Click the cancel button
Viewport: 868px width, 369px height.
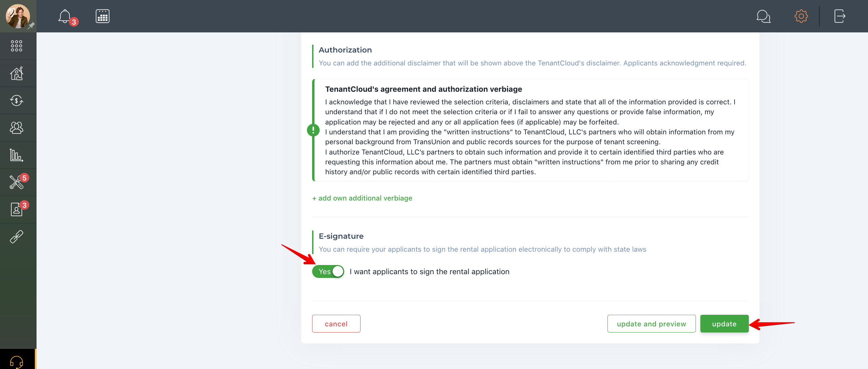coord(336,324)
